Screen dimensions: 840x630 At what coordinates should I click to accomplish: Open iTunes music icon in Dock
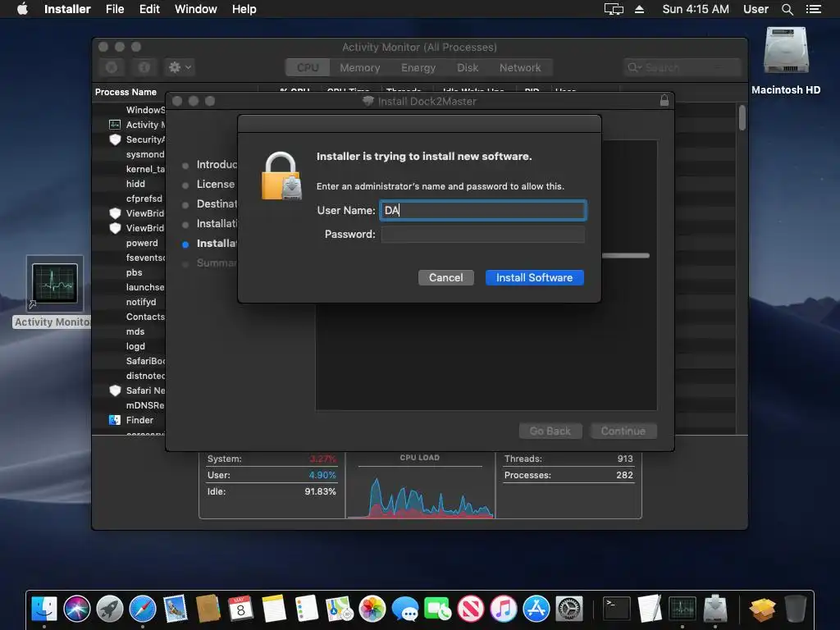[x=503, y=609]
